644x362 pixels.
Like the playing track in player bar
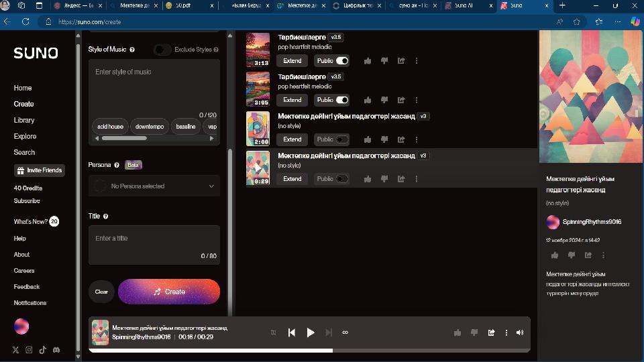point(458,333)
